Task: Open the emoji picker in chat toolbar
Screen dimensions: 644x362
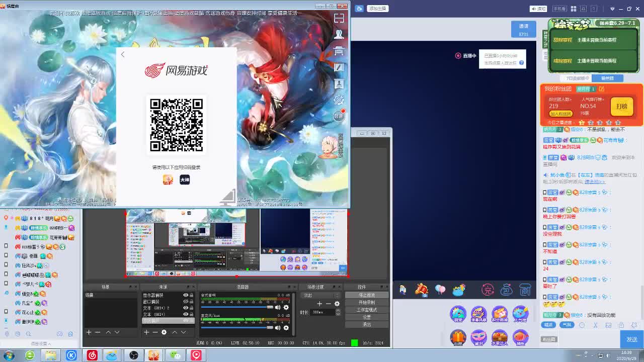Action: click(582, 325)
